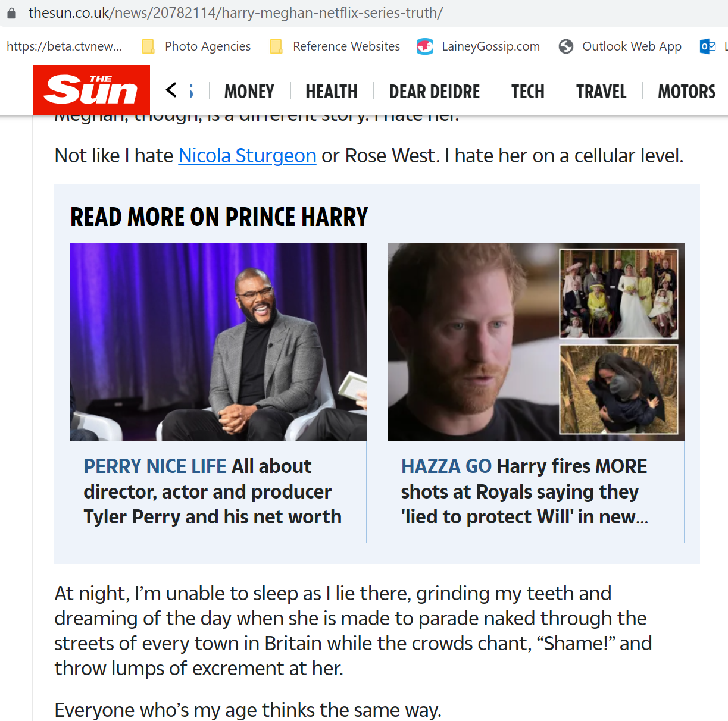
Task: Open the Prince Harry article thumbnail
Action: coord(536,341)
